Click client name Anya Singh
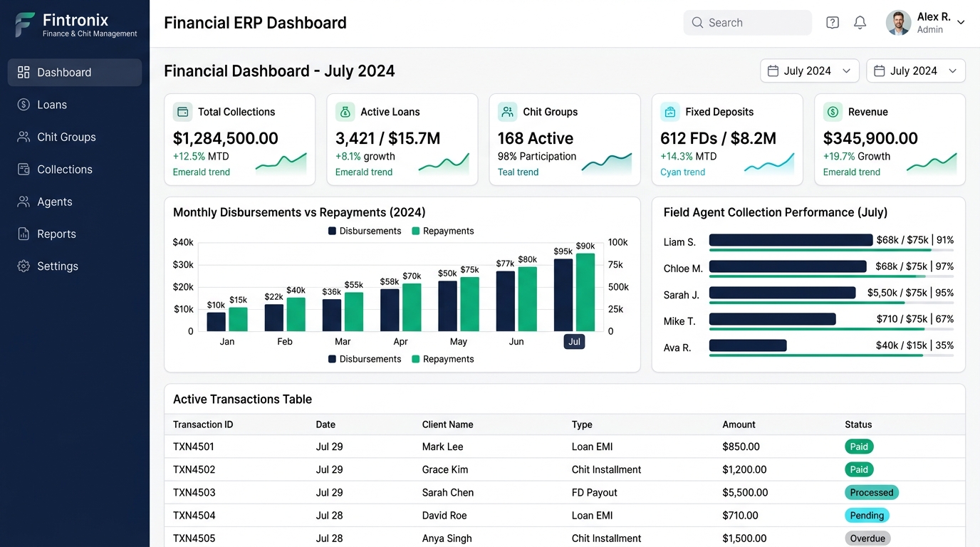The image size is (980, 547). (447, 538)
